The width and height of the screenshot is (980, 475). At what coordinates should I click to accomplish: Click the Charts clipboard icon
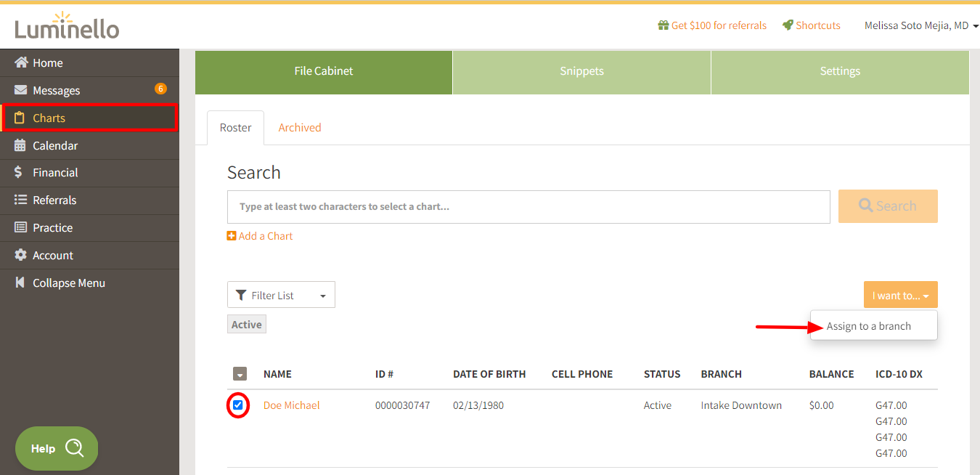(20, 118)
